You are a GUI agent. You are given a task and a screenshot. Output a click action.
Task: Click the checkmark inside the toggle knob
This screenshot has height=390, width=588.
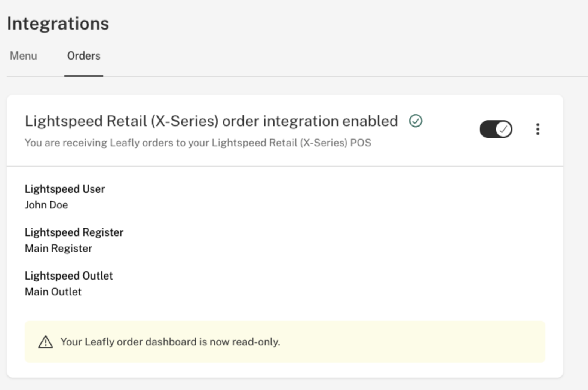pyautogui.click(x=504, y=129)
